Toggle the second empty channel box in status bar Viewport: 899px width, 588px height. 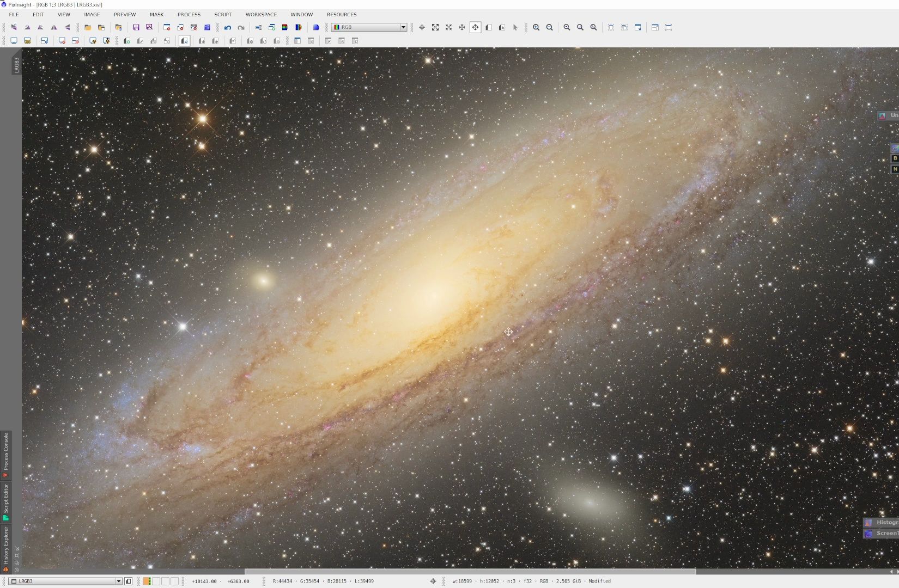point(156,581)
